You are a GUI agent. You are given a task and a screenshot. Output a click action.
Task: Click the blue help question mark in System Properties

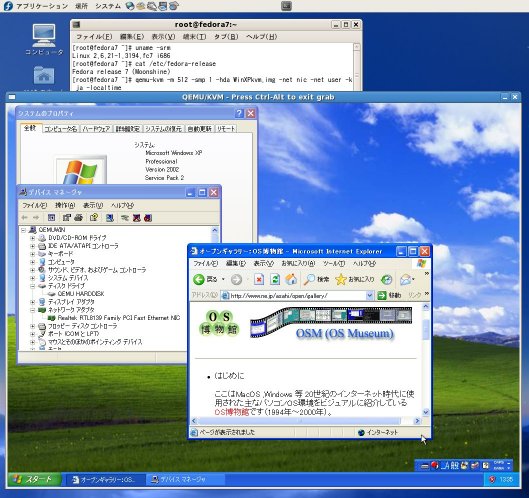point(239,113)
